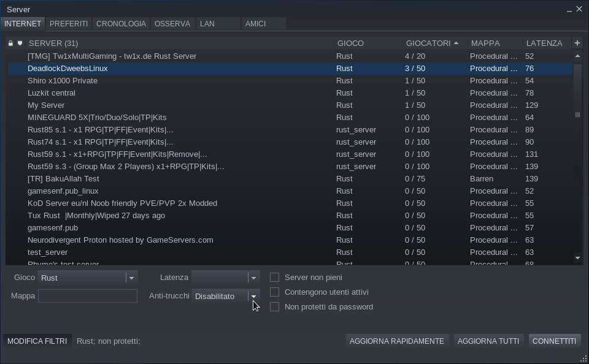Click the 0 / 75 players cell

[x=415, y=178]
